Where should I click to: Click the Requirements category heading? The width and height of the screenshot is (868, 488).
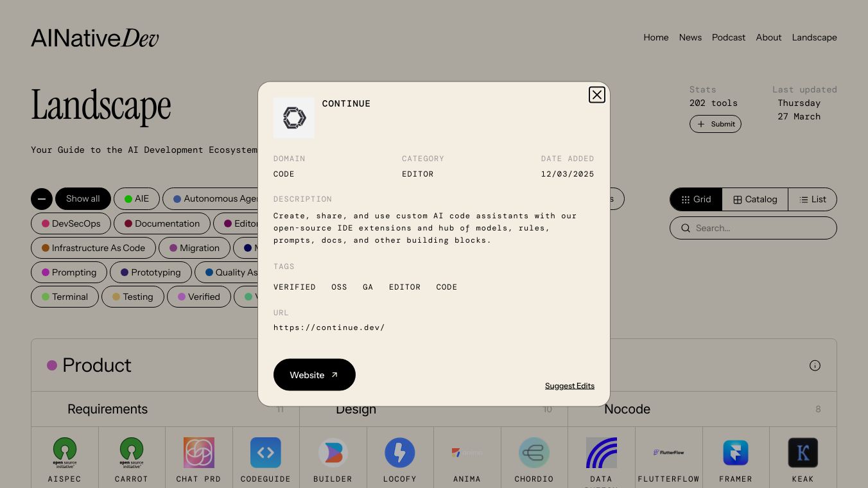pyautogui.click(x=107, y=409)
